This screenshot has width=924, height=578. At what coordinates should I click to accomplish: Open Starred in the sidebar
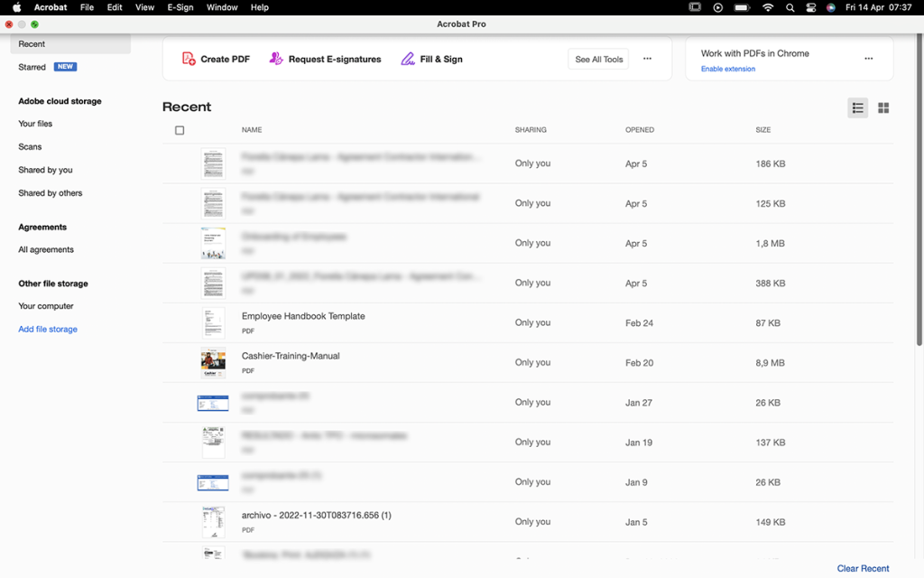pyautogui.click(x=32, y=67)
